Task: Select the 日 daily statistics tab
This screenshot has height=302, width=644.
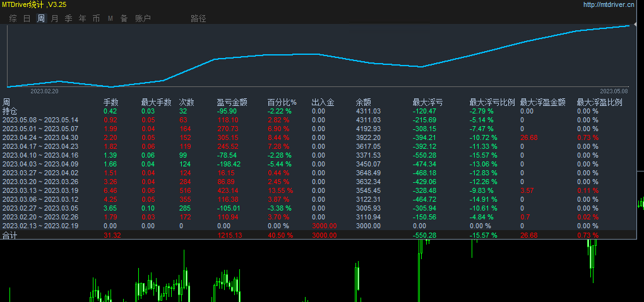Action: coord(27,18)
